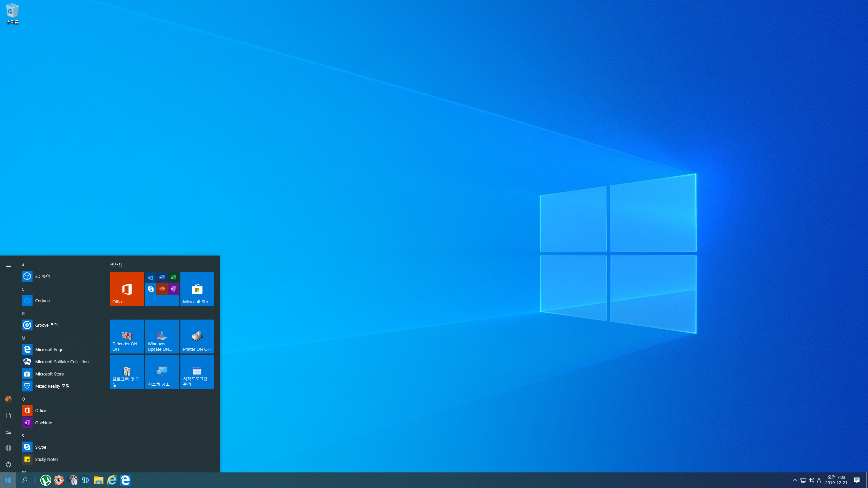Toggle the Defender ON OFF tile
Image resolution: width=868 pixels, height=488 pixels.
[126, 337]
